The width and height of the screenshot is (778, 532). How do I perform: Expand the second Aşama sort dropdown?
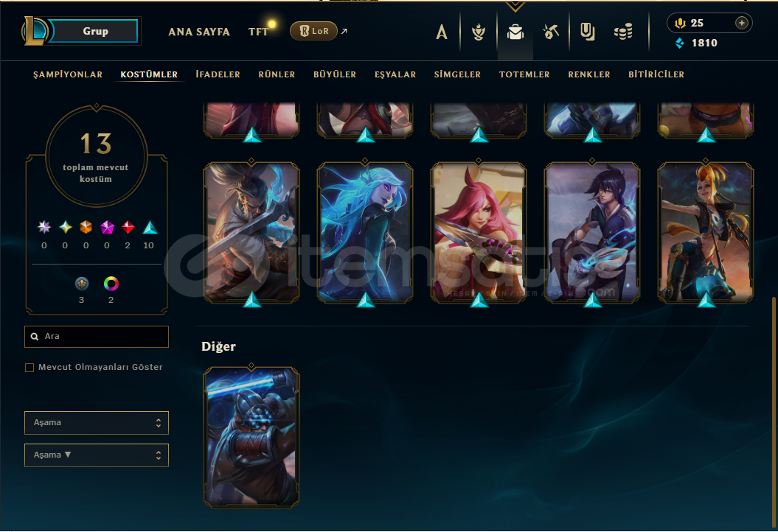pos(97,455)
